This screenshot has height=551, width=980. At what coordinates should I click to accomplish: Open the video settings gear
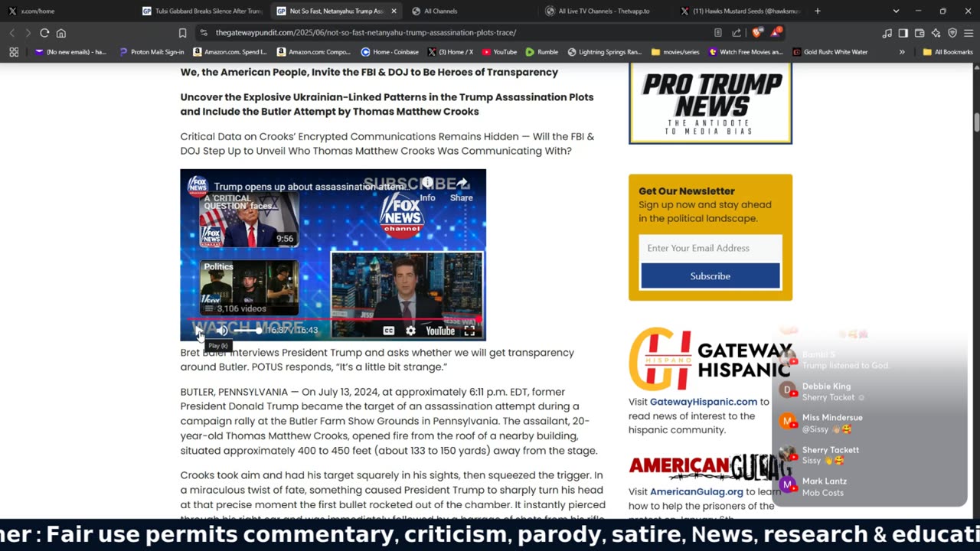coord(411,331)
